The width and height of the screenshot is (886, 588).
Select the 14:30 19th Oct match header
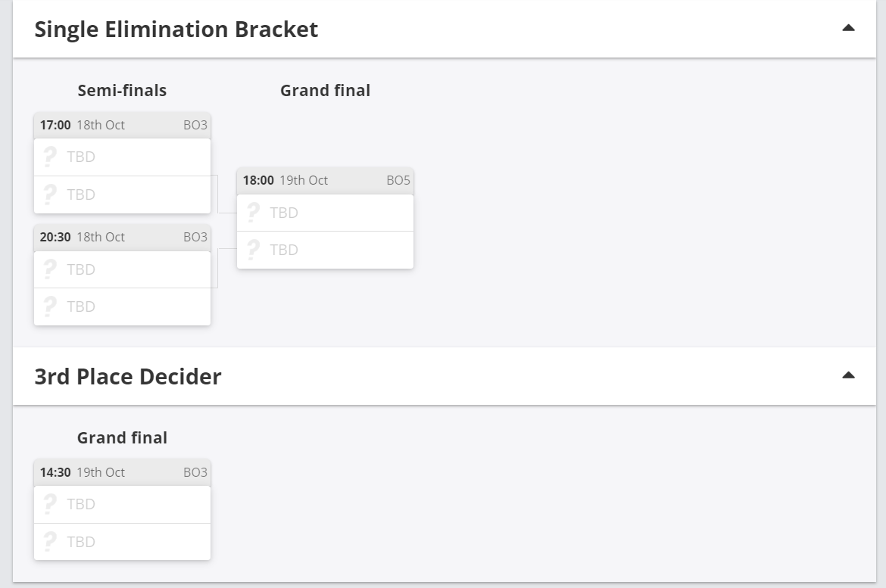coord(122,472)
